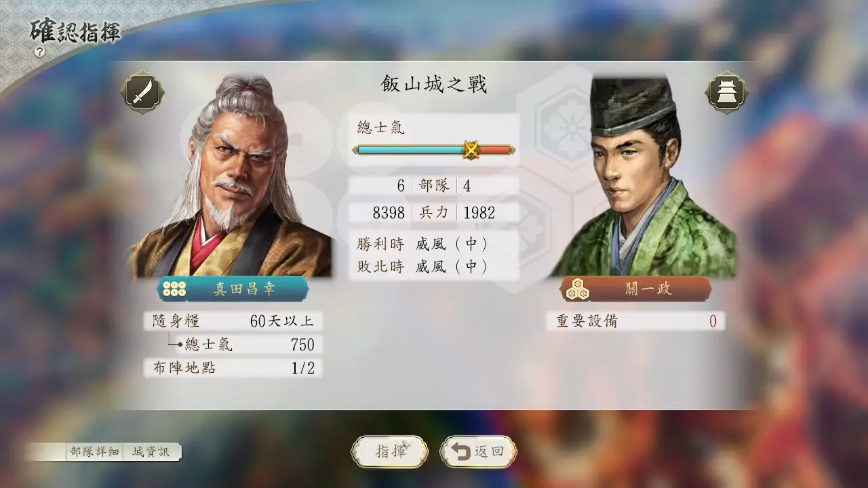Viewport: 868px width, 488px height.
Task: Open the 城資訊 tab
Action: point(151,452)
